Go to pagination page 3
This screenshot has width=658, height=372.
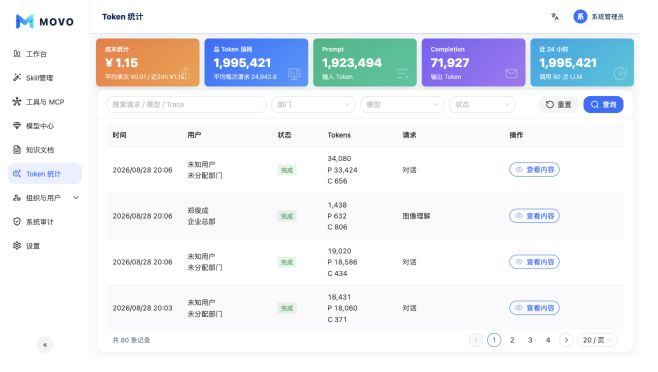pyautogui.click(x=530, y=340)
